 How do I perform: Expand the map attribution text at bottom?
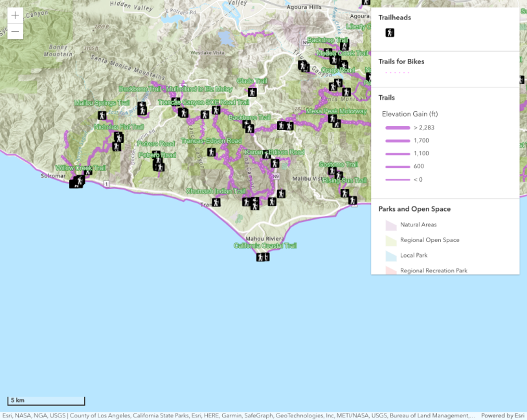[240, 415]
